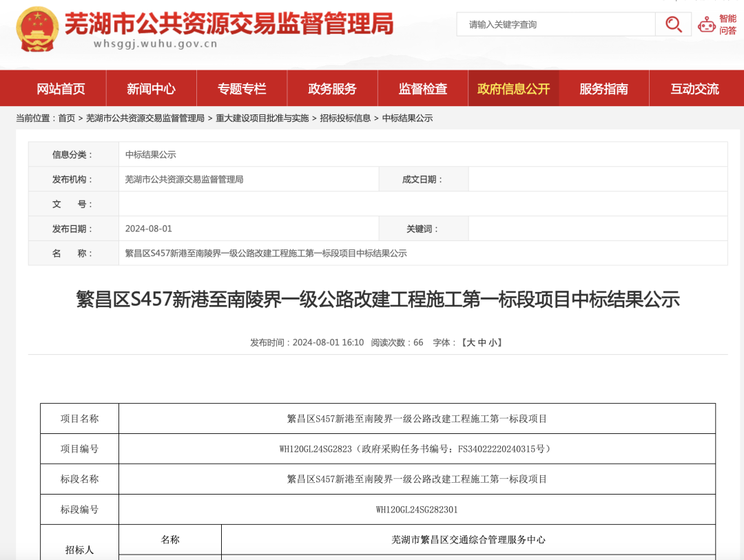The height and width of the screenshot is (560, 744).
Task: Open 招标投标信息 breadcrumb link
Action: (345, 118)
